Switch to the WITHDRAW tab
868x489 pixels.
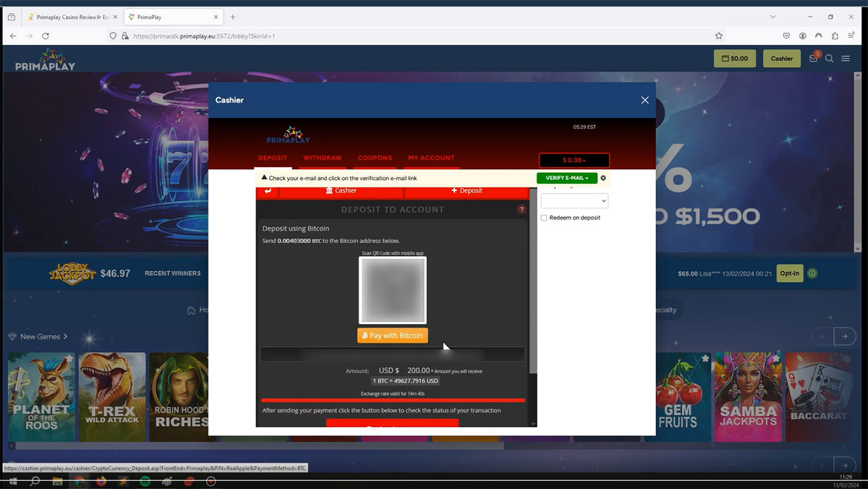point(323,158)
